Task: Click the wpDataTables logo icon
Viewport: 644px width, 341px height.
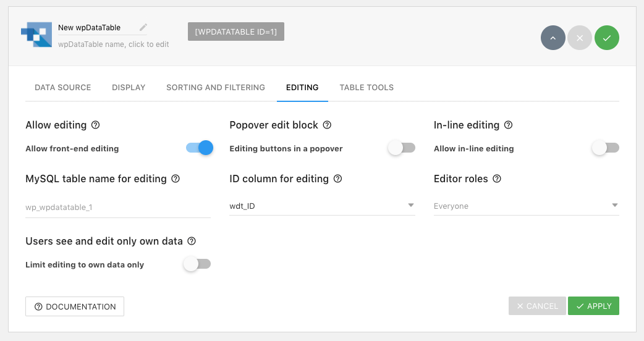Action: (x=36, y=35)
